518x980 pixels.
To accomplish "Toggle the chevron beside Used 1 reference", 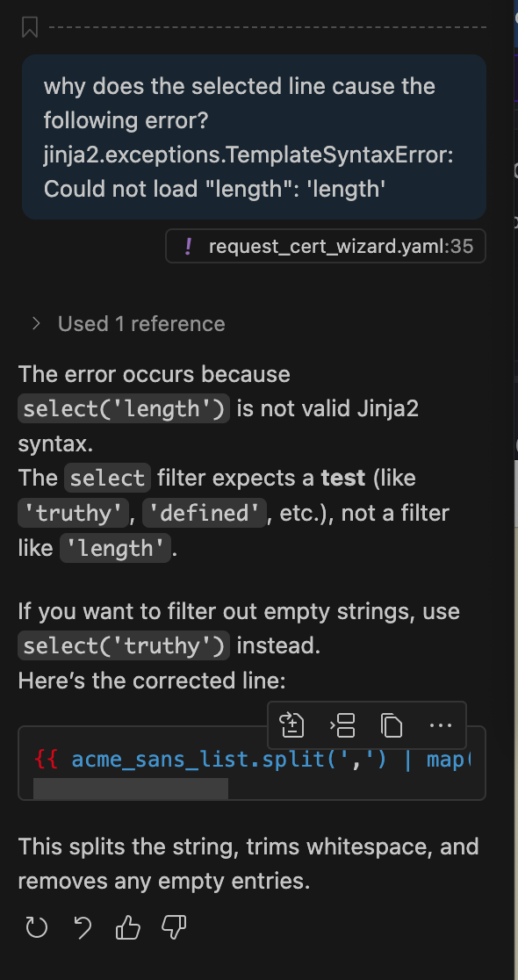I will point(35,323).
